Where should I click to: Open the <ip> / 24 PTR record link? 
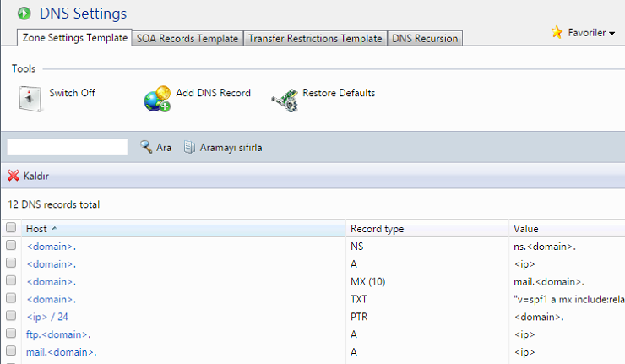[x=47, y=316]
